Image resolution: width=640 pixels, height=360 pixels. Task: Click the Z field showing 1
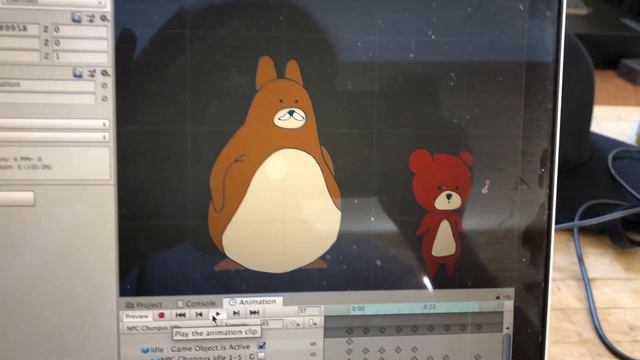tap(80, 56)
